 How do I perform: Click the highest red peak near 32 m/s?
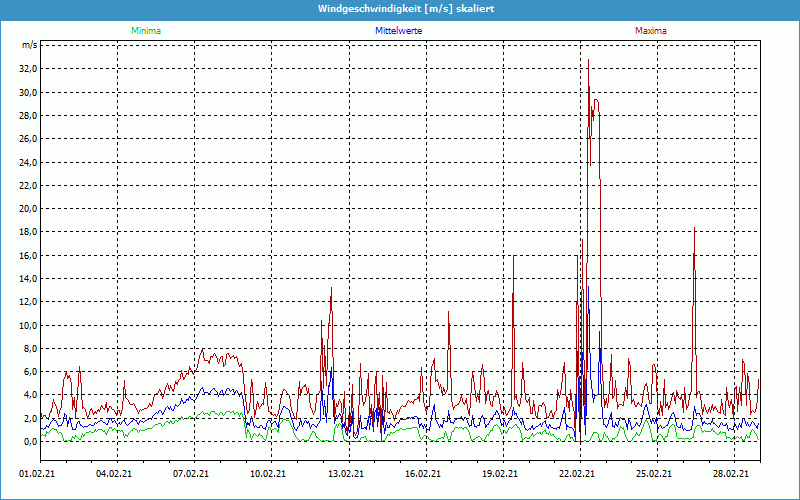point(588,61)
